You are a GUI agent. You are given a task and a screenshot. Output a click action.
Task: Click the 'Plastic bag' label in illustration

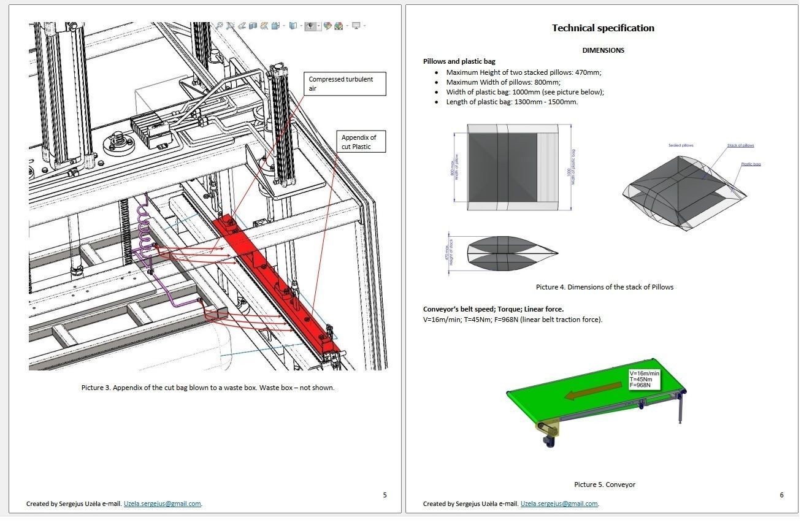(x=751, y=164)
